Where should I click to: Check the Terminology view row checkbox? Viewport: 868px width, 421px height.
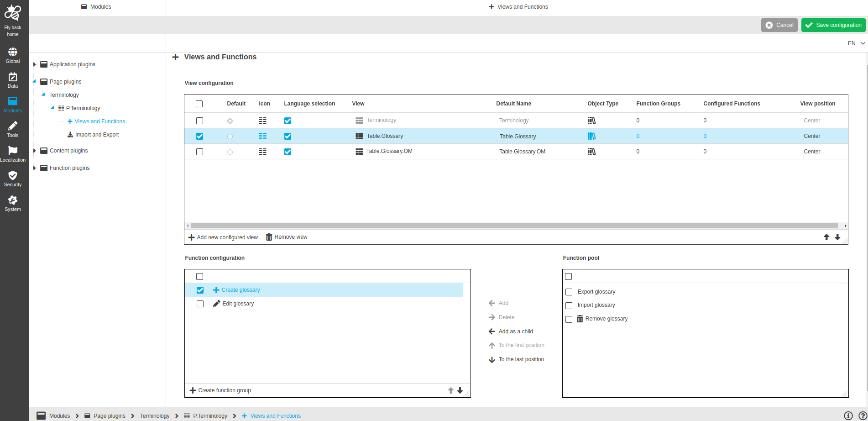(199, 121)
